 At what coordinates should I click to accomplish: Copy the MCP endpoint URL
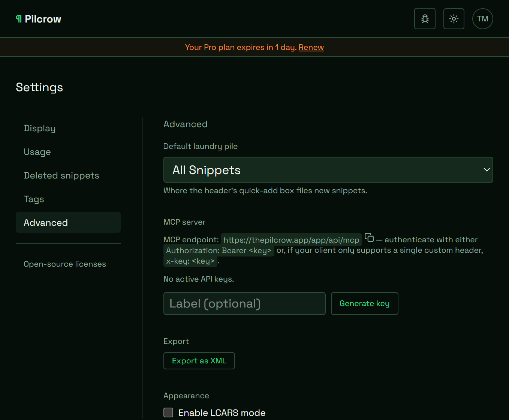pos(369,238)
